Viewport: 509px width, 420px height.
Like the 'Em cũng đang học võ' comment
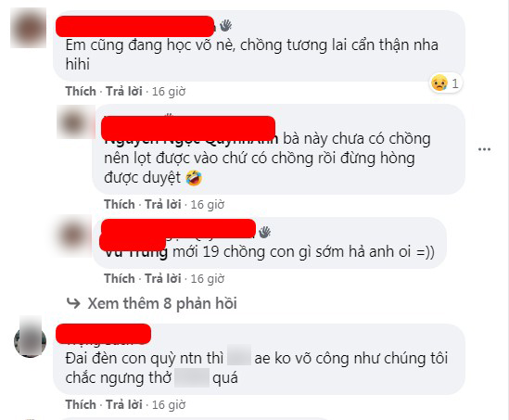coord(81,91)
